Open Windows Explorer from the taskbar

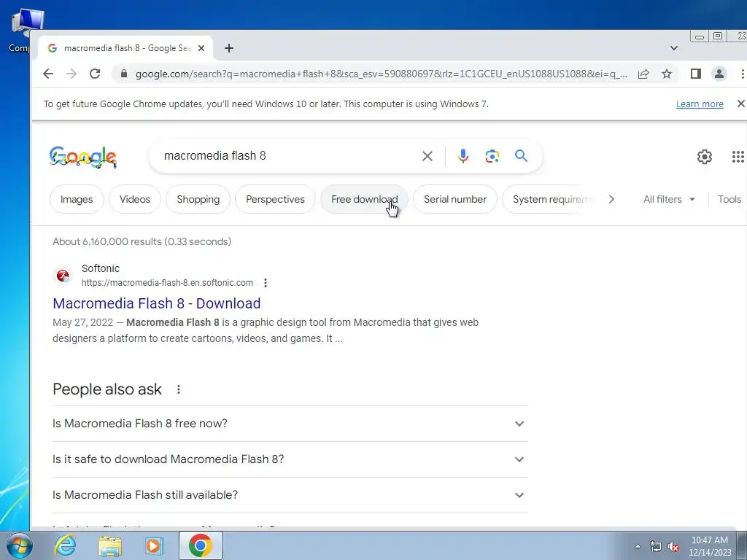click(x=110, y=545)
